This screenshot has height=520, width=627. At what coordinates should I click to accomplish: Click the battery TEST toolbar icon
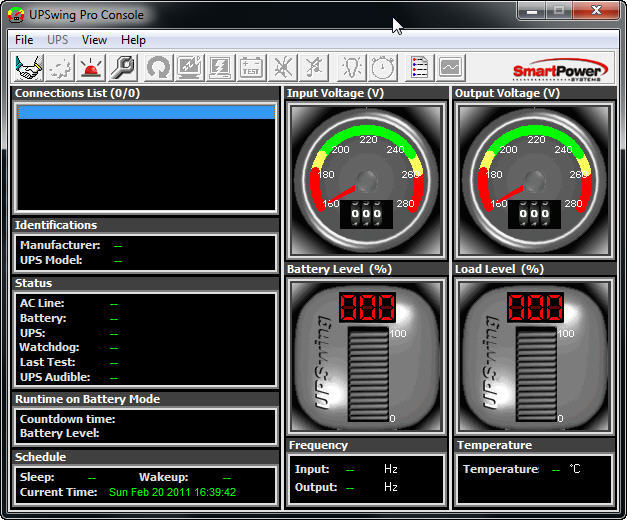(x=251, y=68)
